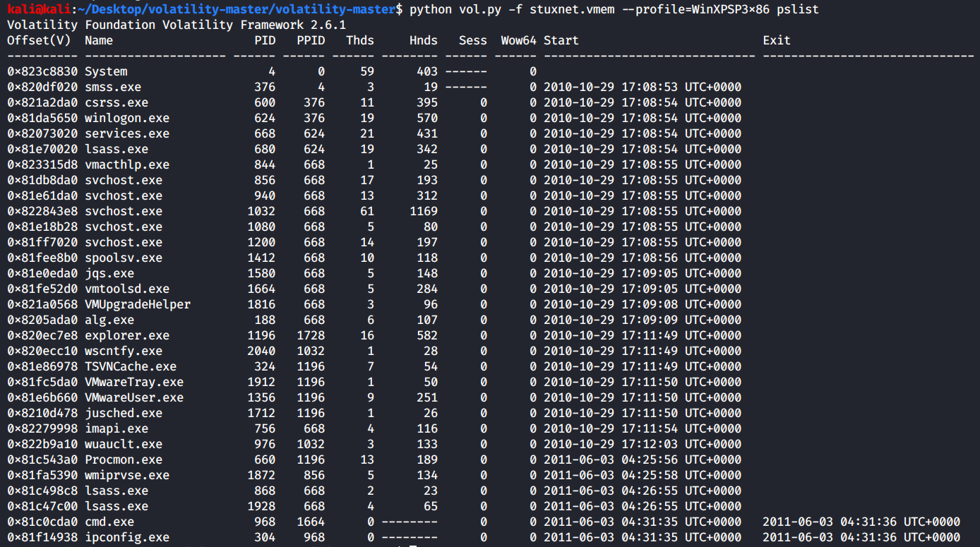Click the PPID column header
Viewport: 980px width, 547px height.
[311, 40]
